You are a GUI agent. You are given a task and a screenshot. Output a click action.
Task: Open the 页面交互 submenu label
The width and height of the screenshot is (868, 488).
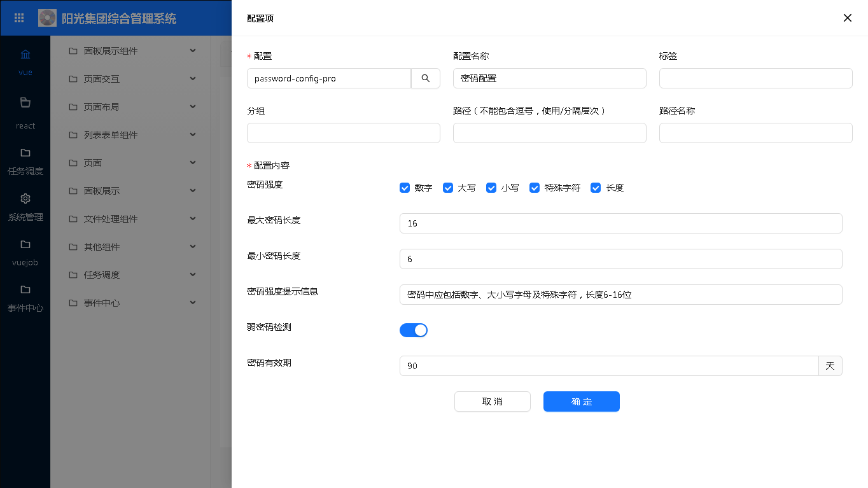[x=102, y=79]
